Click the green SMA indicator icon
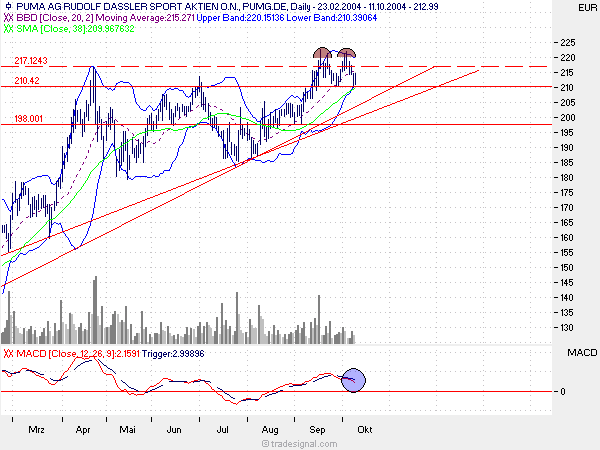 pos(8,29)
